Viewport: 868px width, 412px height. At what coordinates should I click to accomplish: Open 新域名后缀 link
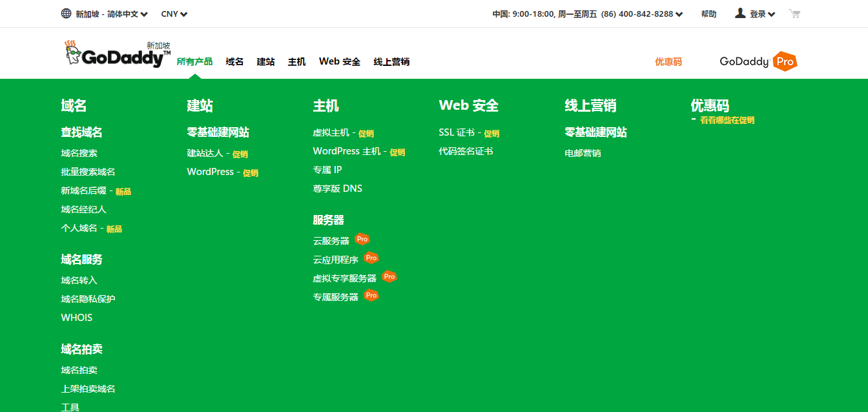click(84, 191)
